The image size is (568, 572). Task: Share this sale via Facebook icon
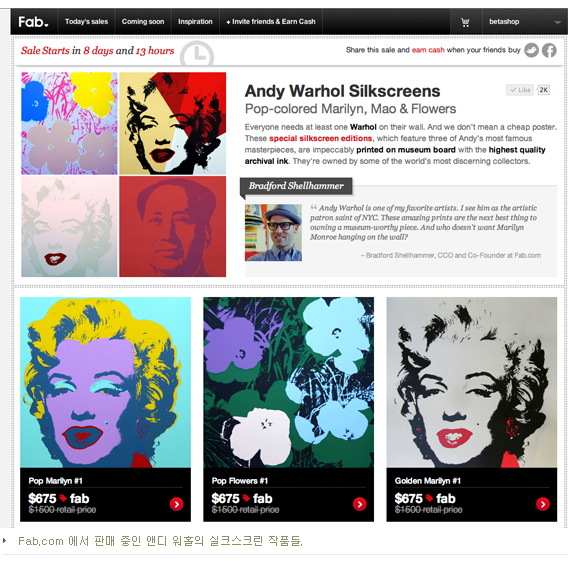coord(549,50)
